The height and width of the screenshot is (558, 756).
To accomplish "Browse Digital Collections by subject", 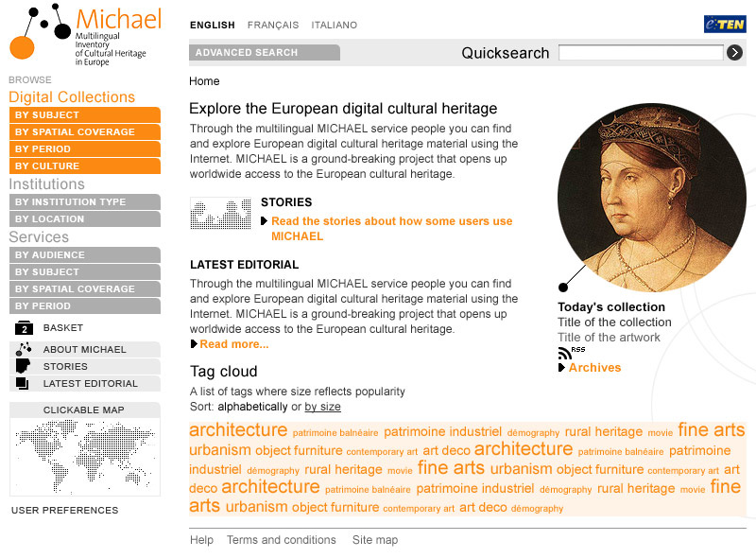I will coord(85,114).
